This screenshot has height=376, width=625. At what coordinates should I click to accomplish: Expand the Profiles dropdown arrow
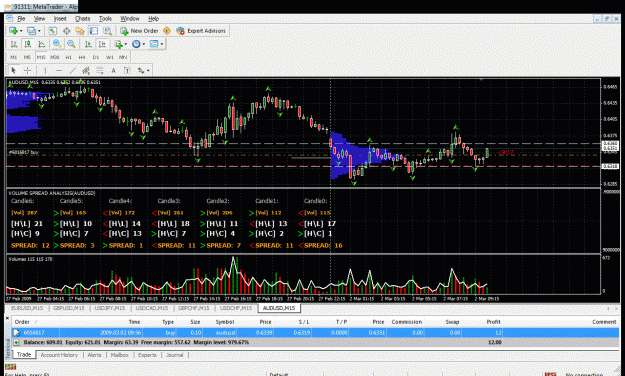(39, 31)
